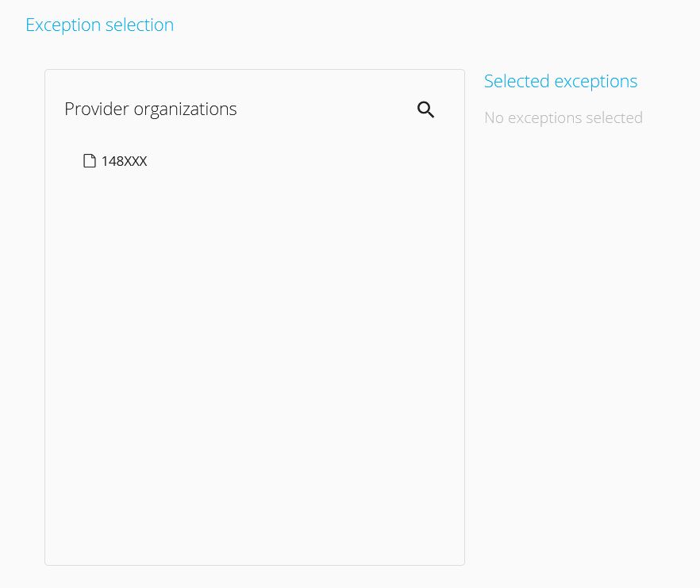700x588 pixels.
Task: Click the Selected exceptions heading
Action: tap(560, 82)
